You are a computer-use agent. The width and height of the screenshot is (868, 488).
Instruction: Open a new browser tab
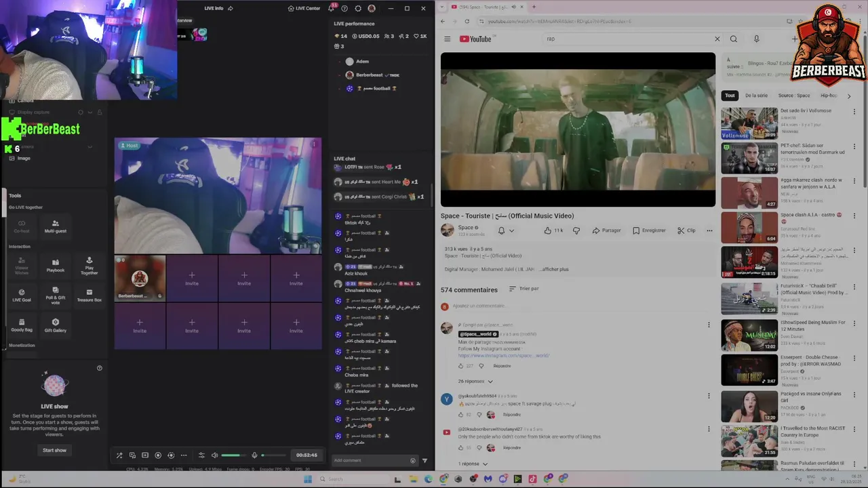click(534, 7)
